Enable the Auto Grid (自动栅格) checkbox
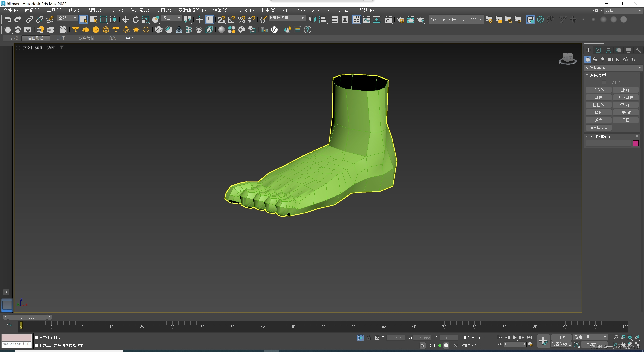 pos(603,82)
